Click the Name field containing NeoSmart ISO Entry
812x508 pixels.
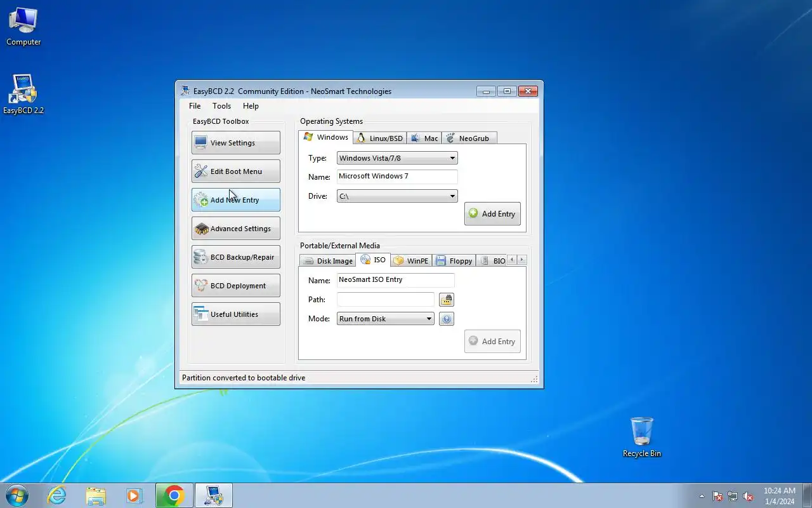pyautogui.click(x=395, y=280)
